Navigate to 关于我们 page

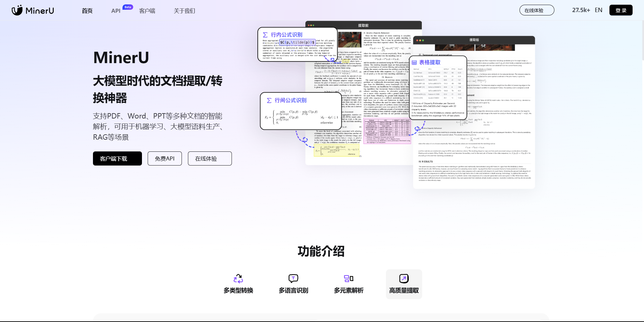[184, 11]
